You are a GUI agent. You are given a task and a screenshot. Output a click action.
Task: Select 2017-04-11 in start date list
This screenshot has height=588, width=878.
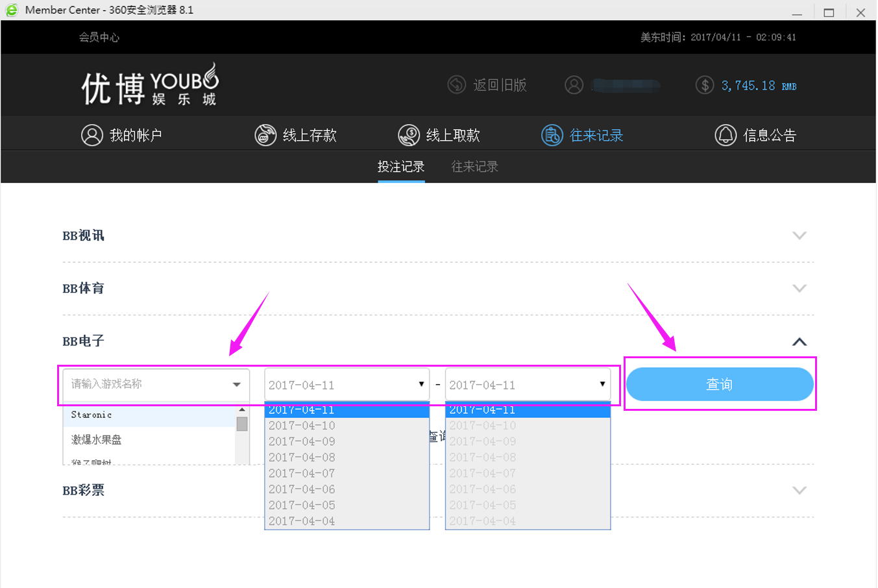point(347,410)
